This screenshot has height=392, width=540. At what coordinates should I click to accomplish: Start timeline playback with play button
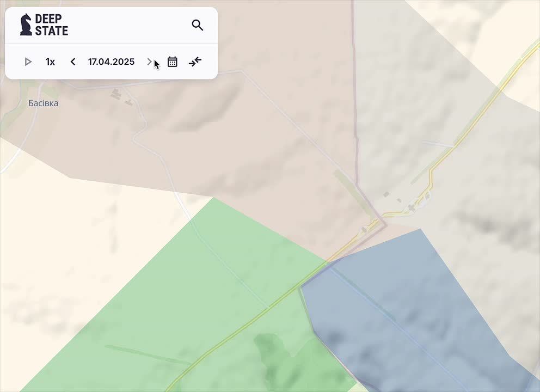pos(28,62)
